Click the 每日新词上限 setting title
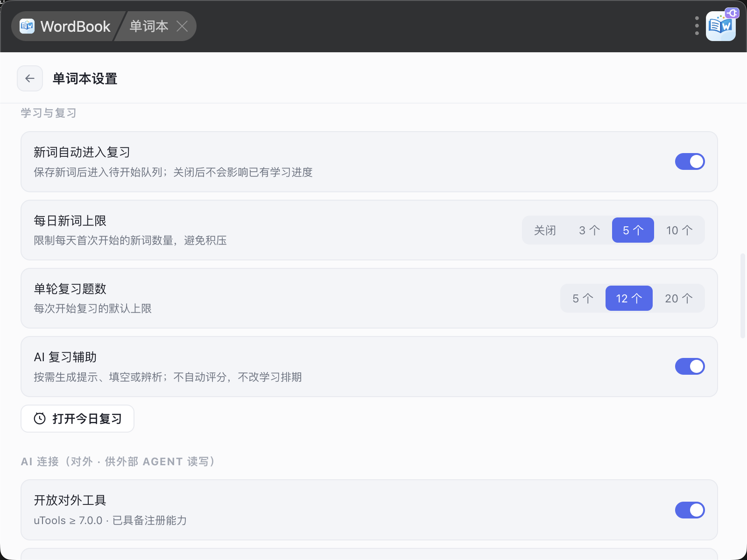The image size is (747, 560). 70,221
